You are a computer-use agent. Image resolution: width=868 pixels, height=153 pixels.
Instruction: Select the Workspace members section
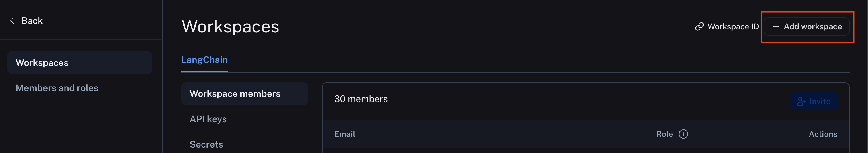[235, 94]
